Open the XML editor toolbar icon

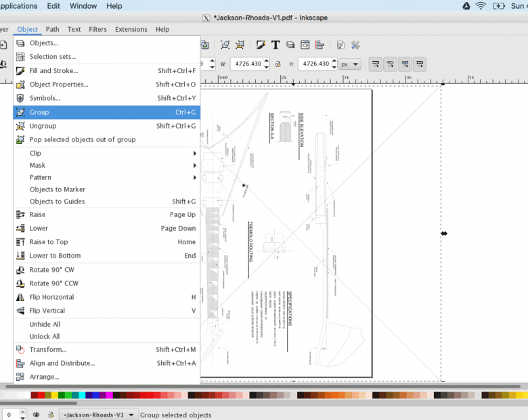(x=305, y=45)
